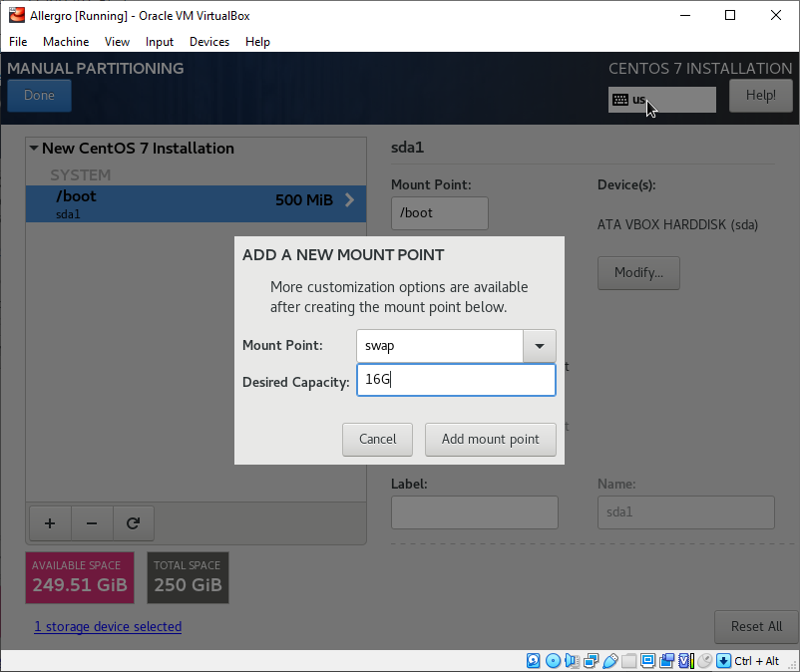Minimize the VirtualBox window

(685, 15)
